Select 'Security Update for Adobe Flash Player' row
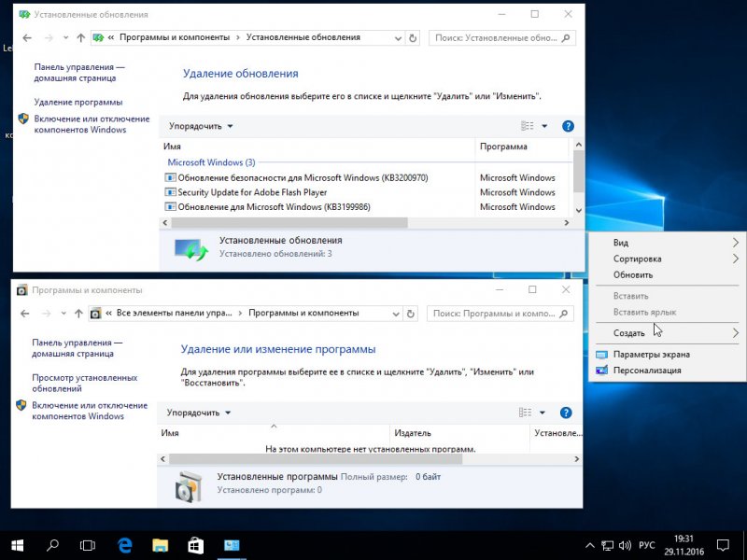This screenshot has width=747, height=560. (x=365, y=192)
